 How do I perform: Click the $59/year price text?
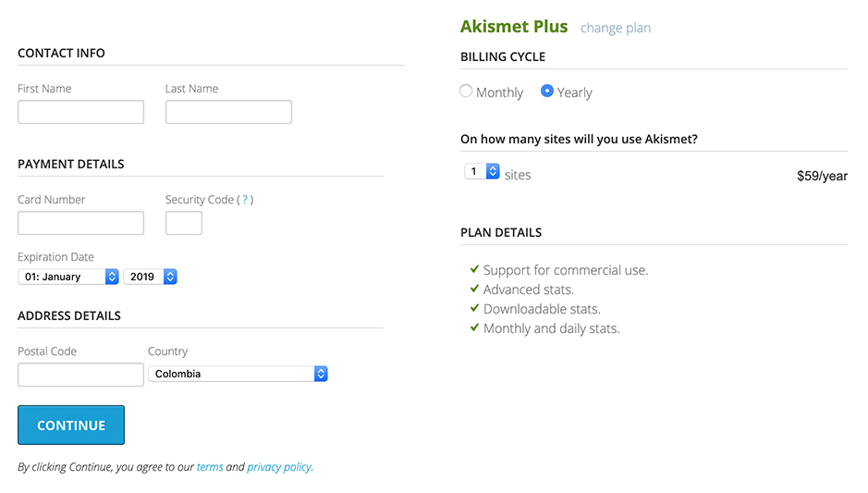(x=822, y=176)
